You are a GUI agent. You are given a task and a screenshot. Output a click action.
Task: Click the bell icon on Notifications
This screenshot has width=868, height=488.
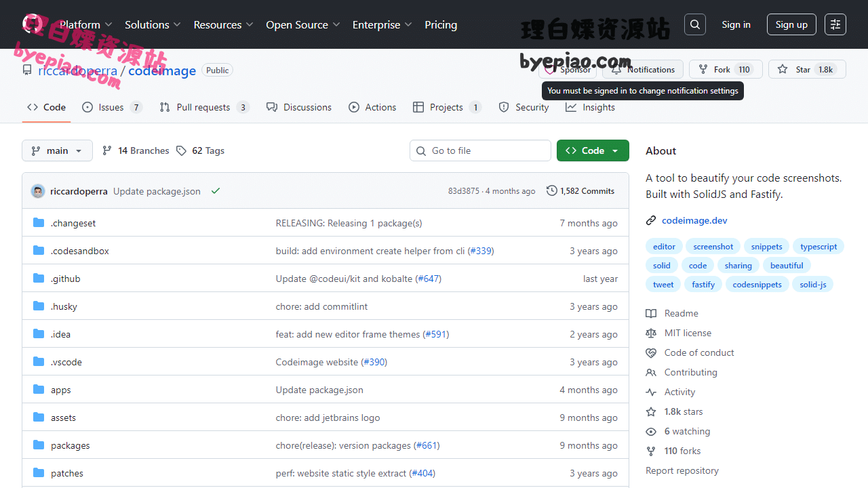tap(616, 69)
